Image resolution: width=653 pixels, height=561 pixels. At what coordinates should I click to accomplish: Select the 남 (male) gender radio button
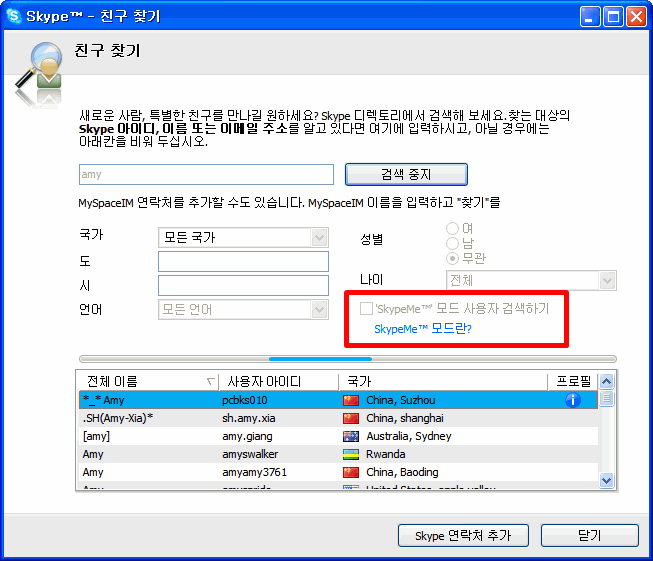452,243
